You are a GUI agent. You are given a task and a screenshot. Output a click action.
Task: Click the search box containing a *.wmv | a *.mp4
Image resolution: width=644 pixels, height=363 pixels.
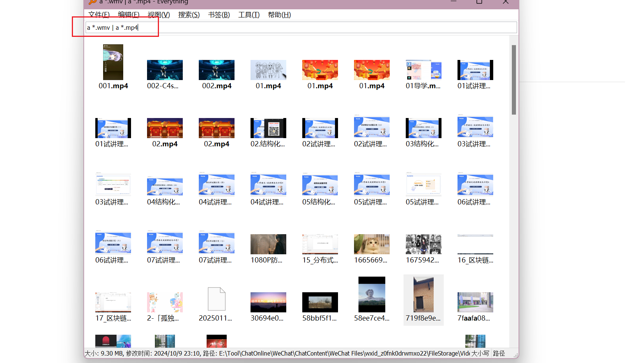coord(301,28)
